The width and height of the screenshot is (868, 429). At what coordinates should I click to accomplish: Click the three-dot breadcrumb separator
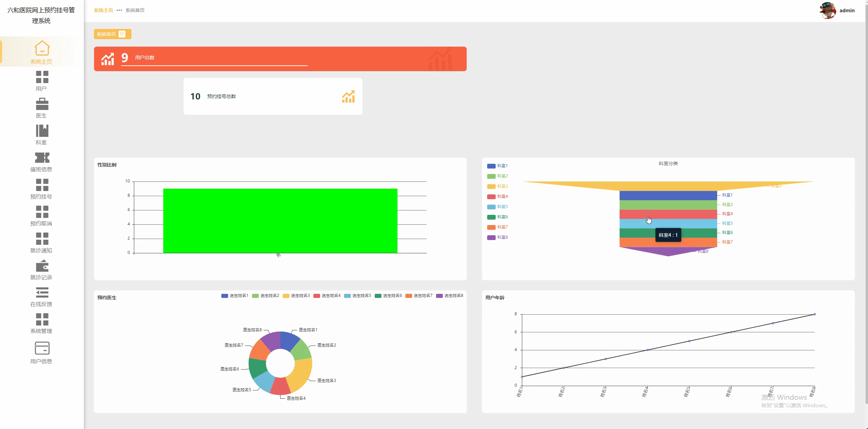(x=119, y=10)
